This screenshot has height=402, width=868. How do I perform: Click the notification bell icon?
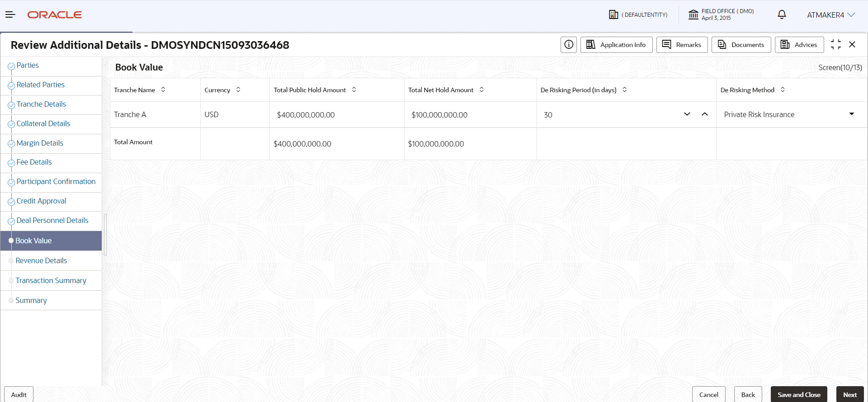tap(782, 15)
